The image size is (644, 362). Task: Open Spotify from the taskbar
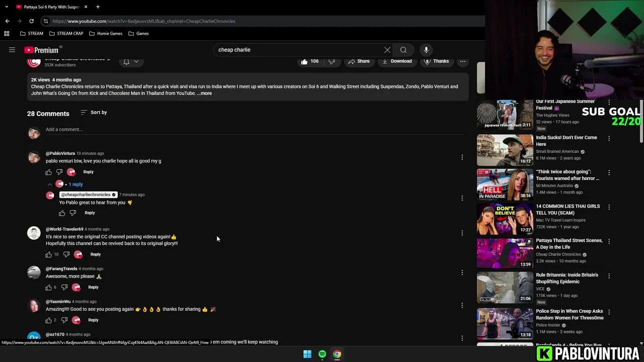322,354
